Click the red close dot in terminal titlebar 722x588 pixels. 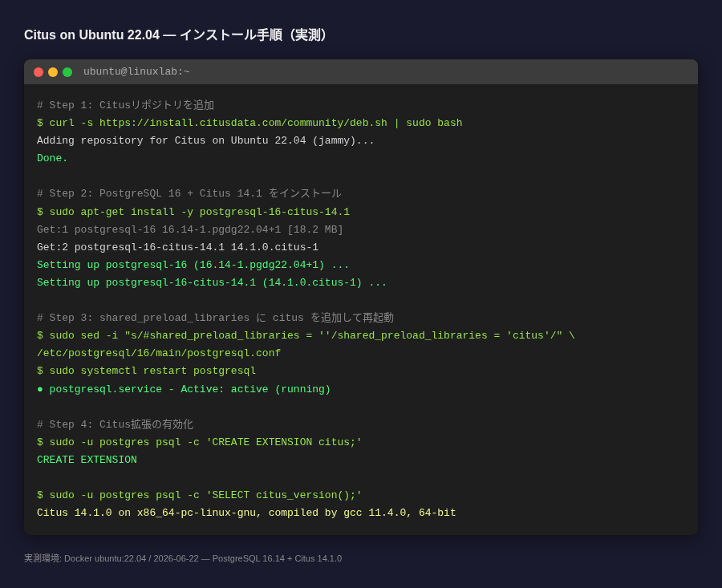click(39, 72)
